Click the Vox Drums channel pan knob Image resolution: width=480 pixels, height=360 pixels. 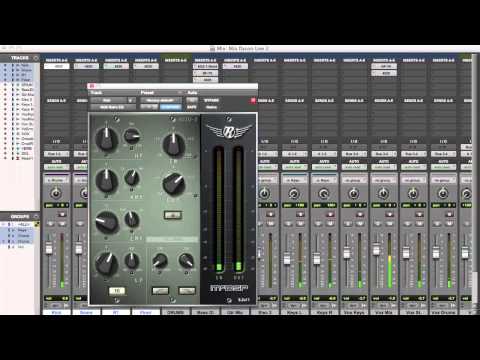443,193
